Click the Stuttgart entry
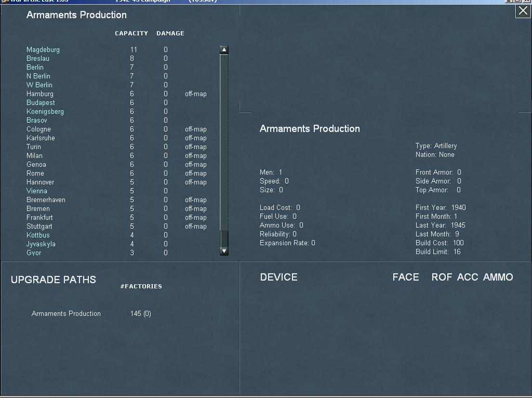This screenshot has height=398, width=532. tap(39, 226)
